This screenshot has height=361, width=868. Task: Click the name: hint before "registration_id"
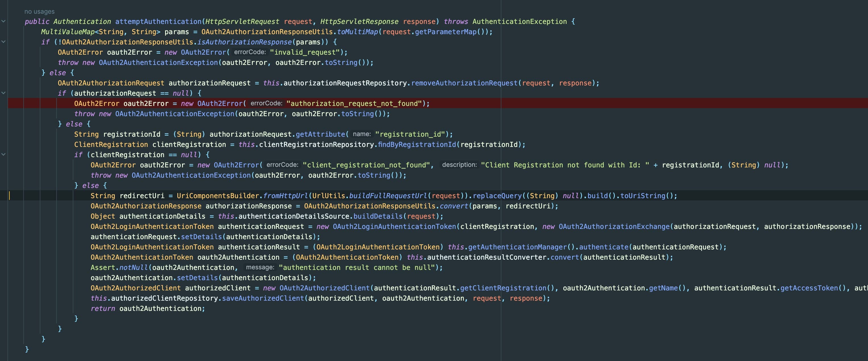(361, 134)
